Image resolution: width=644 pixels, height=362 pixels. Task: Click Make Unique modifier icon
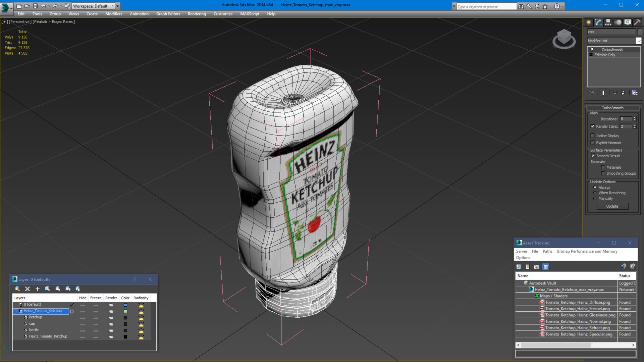point(615,93)
